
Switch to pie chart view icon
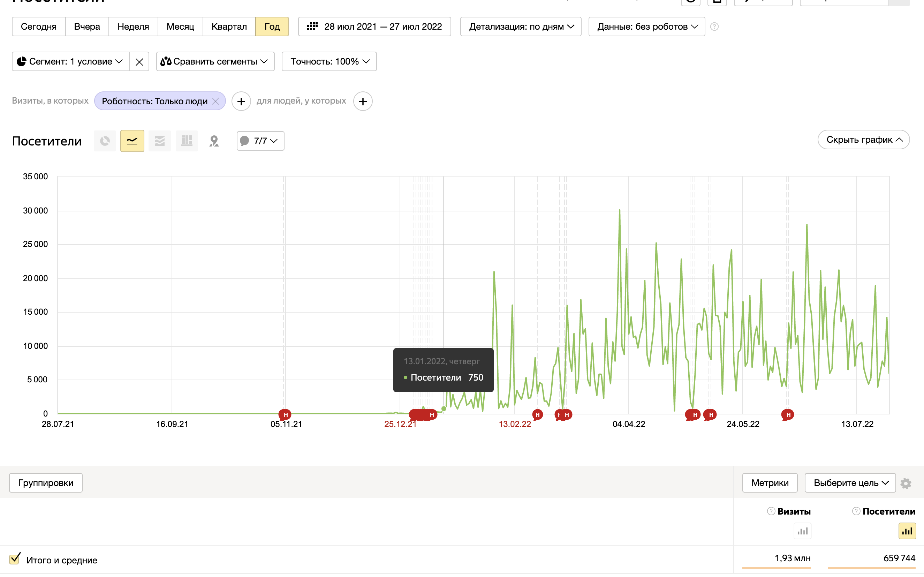[x=105, y=141]
